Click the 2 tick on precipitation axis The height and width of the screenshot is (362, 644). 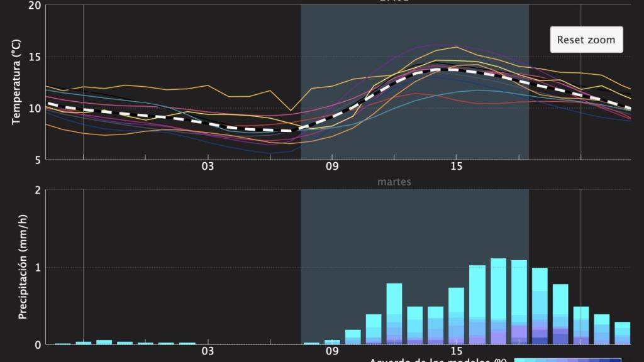(38, 190)
